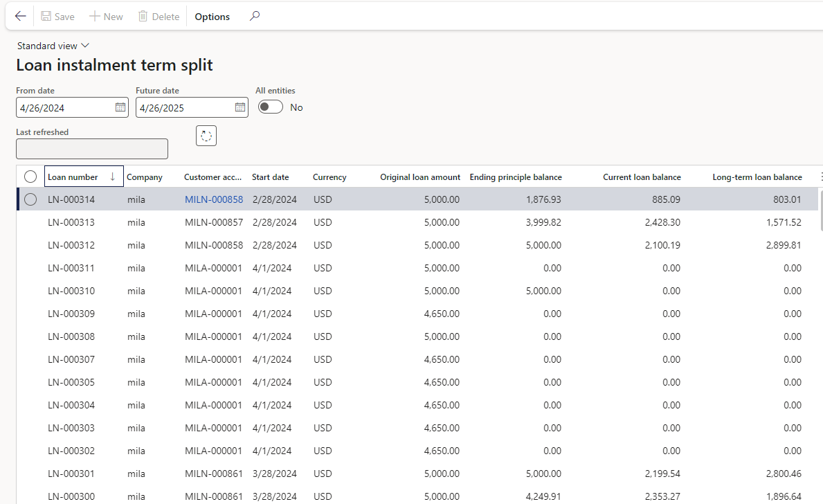The height and width of the screenshot is (504, 823).
Task: Click the Loan number sort arrow icon
Action: click(112, 177)
